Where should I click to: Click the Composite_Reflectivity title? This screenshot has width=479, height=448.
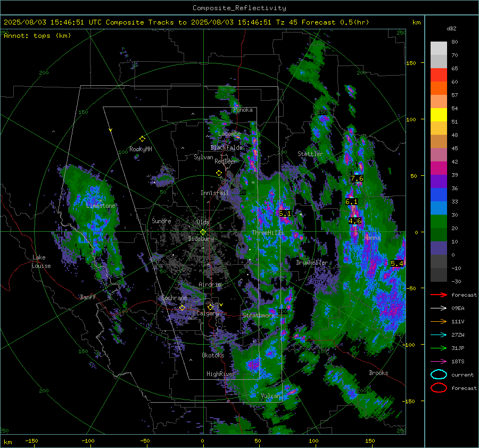click(x=239, y=8)
